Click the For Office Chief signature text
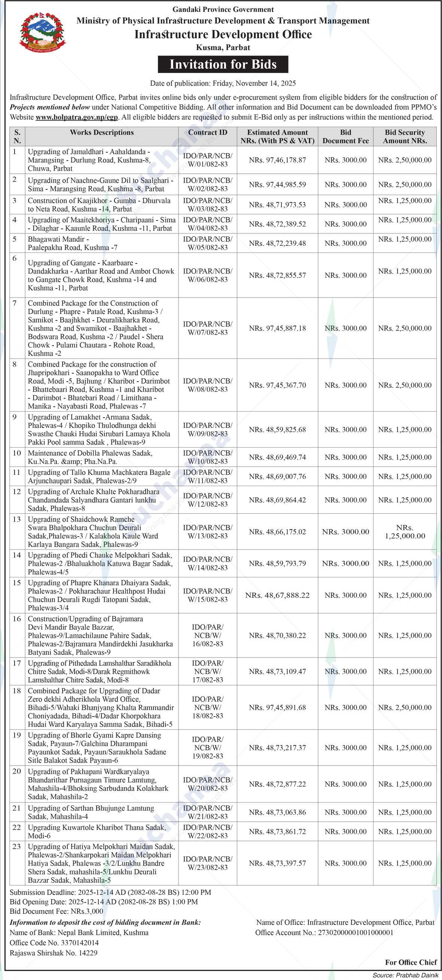The height and width of the screenshot is (980, 442). 411,962
